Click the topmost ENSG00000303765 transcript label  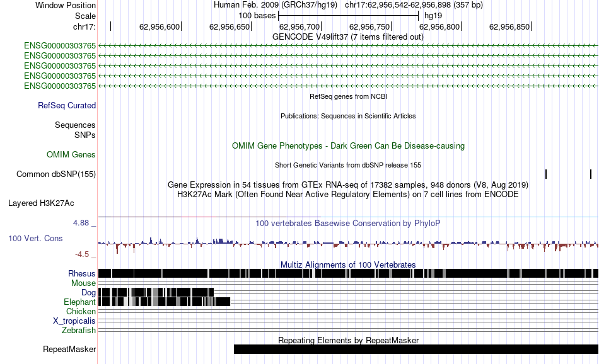pyautogui.click(x=60, y=46)
